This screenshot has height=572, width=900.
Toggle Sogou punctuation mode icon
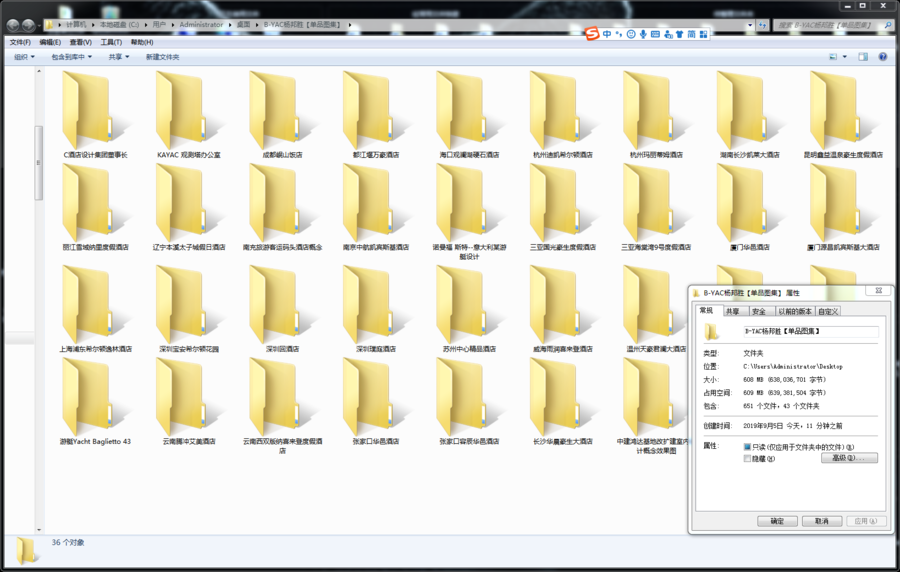coord(619,34)
